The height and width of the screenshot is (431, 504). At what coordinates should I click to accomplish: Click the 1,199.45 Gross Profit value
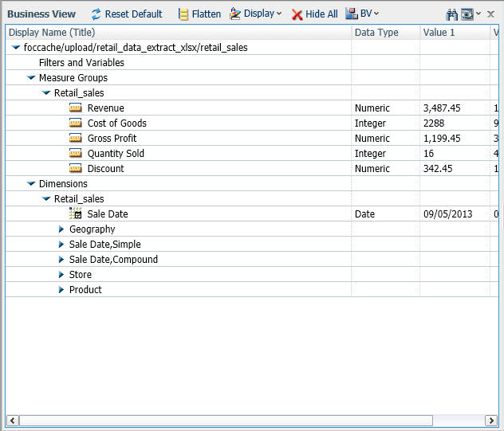(442, 138)
